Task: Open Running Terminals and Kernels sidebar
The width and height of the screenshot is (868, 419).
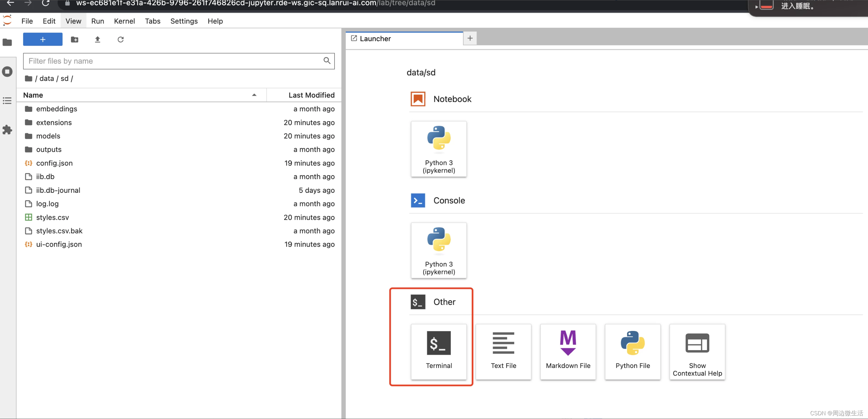Action: tap(7, 71)
